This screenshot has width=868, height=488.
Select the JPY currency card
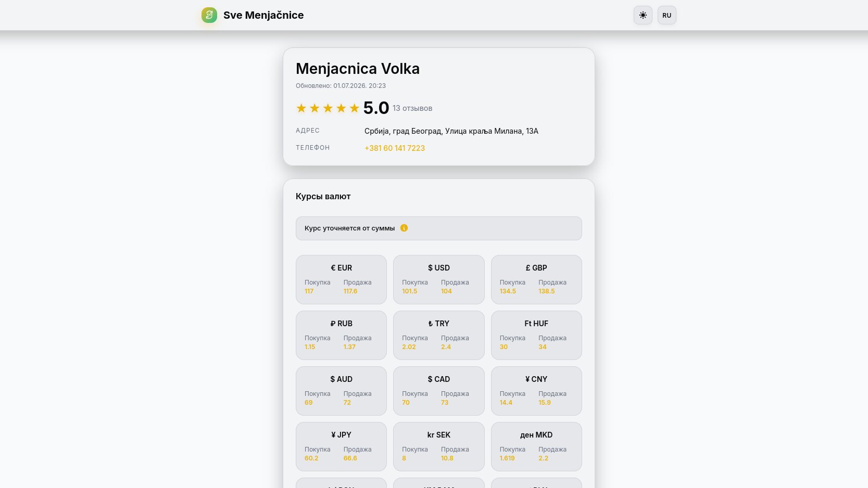click(x=341, y=446)
